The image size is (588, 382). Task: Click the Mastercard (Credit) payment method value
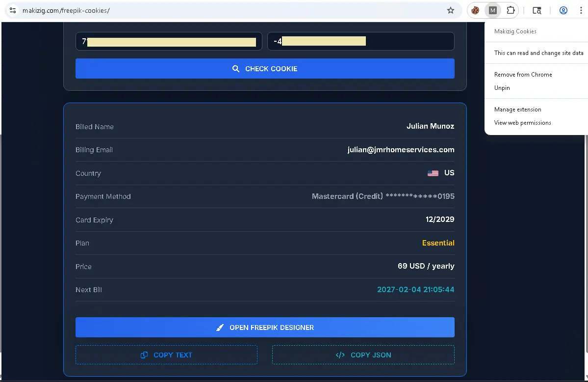[x=383, y=196]
